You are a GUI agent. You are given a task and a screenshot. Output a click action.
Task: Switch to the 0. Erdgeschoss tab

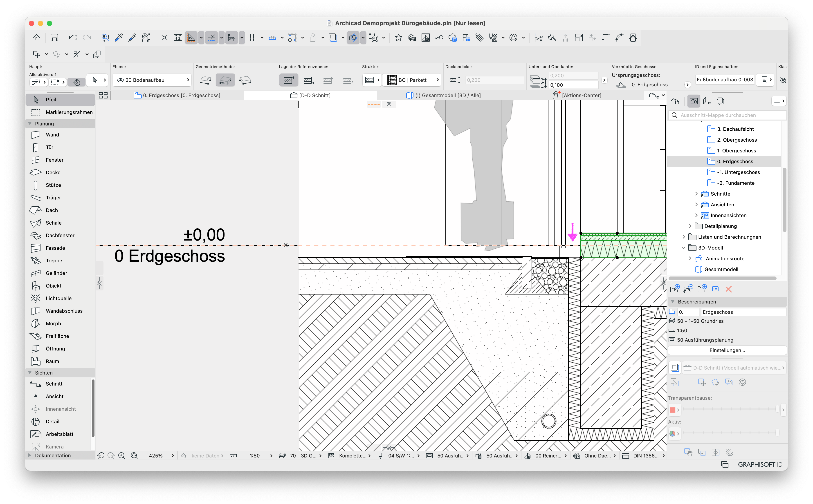(177, 96)
